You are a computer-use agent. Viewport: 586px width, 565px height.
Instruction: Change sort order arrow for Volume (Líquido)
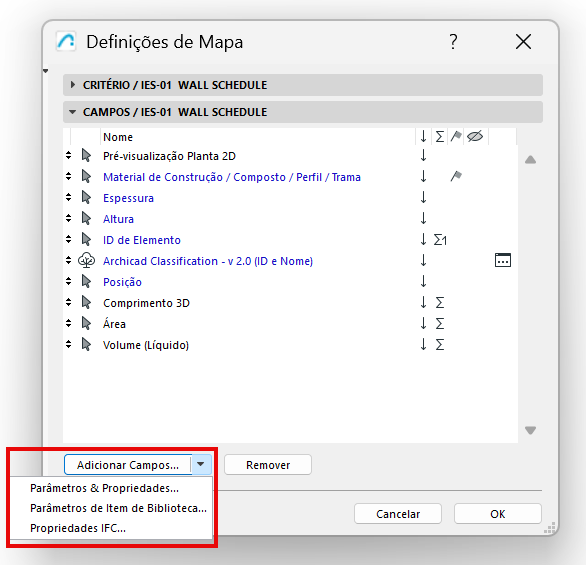point(423,344)
